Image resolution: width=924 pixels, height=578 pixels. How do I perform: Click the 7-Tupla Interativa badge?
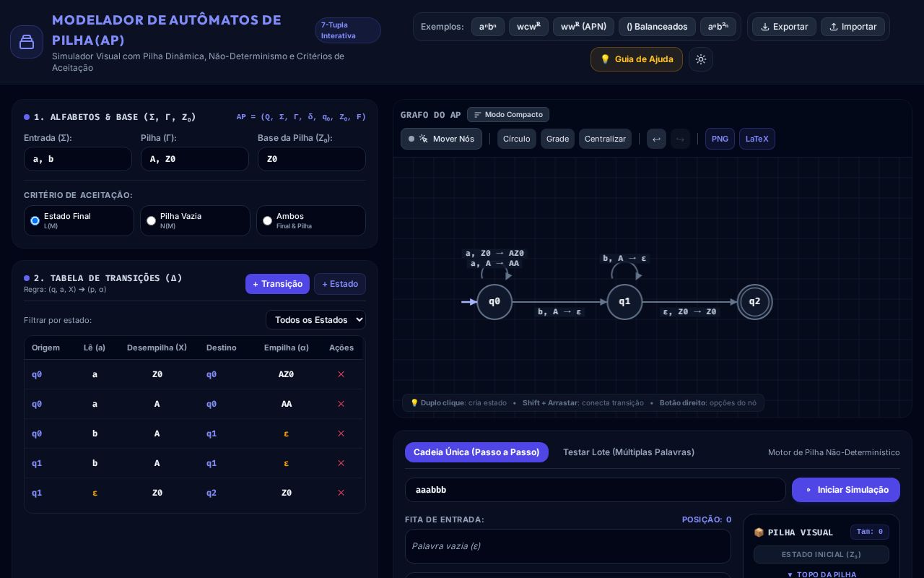[x=348, y=30]
